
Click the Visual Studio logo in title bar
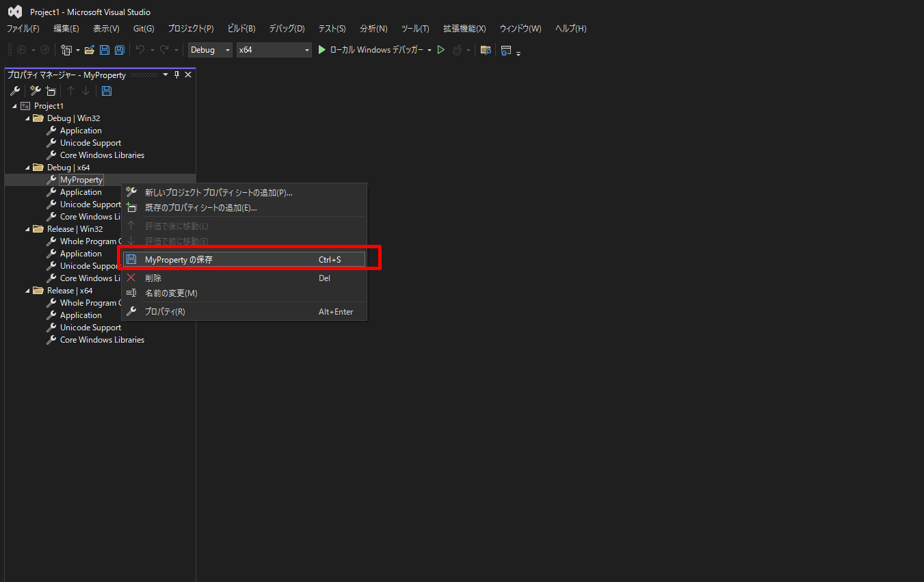[x=15, y=12]
